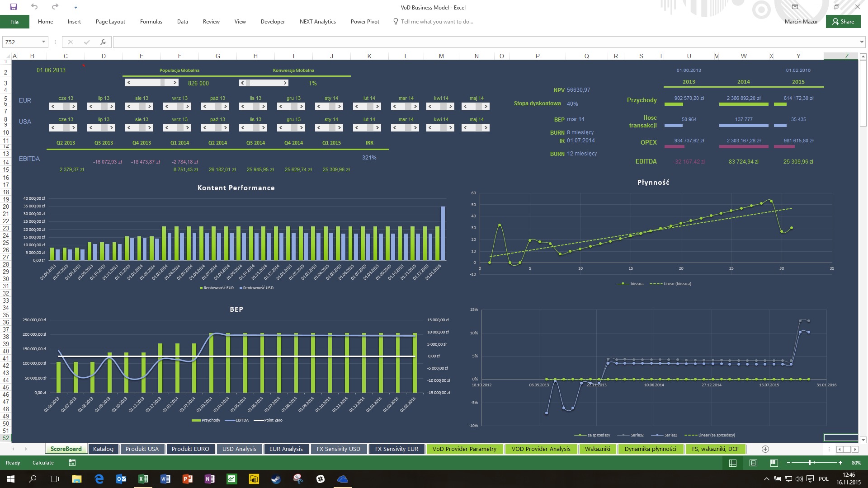The image size is (868, 488).
Task: Open the Data ribbon tab
Action: pyautogui.click(x=182, y=21)
